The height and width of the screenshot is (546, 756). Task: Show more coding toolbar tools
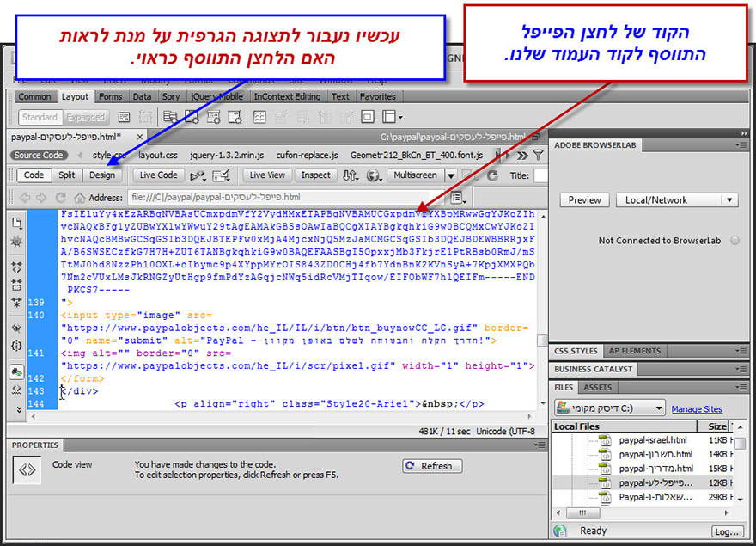pyautogui.click(x=19, y=409)
